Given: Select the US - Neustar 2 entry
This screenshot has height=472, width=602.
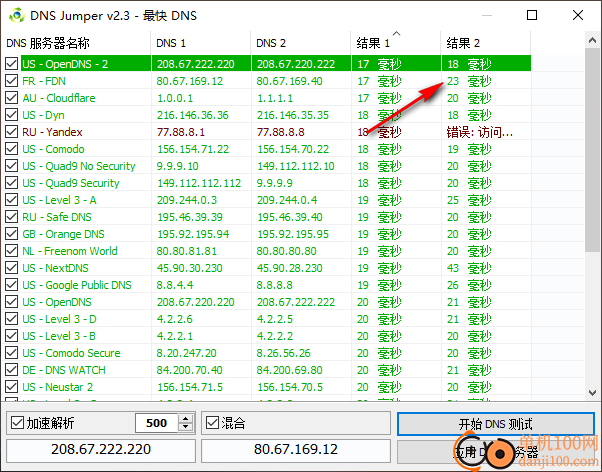Looking at the screenshot, I should pos(58,387).
